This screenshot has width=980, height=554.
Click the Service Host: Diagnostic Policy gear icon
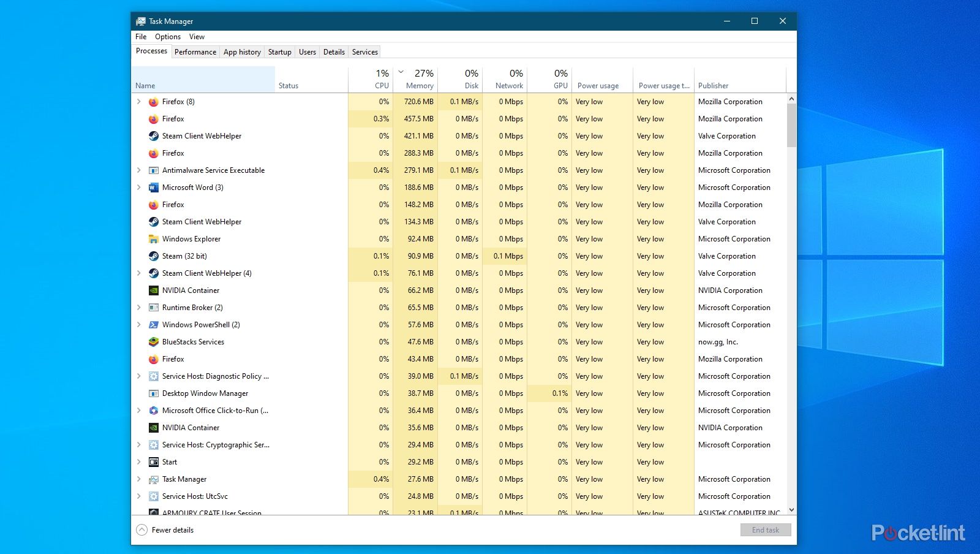click(154, 376)
